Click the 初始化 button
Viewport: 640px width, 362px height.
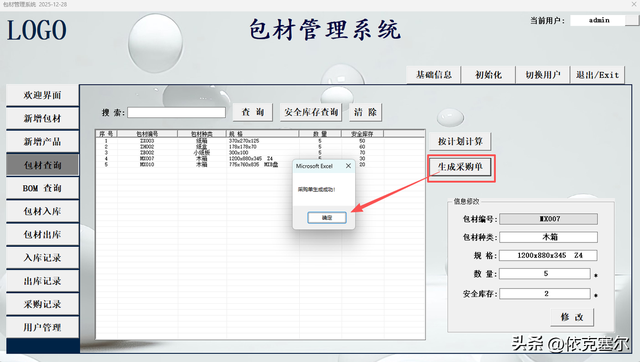pyautogui.click(x=488, y=75)
